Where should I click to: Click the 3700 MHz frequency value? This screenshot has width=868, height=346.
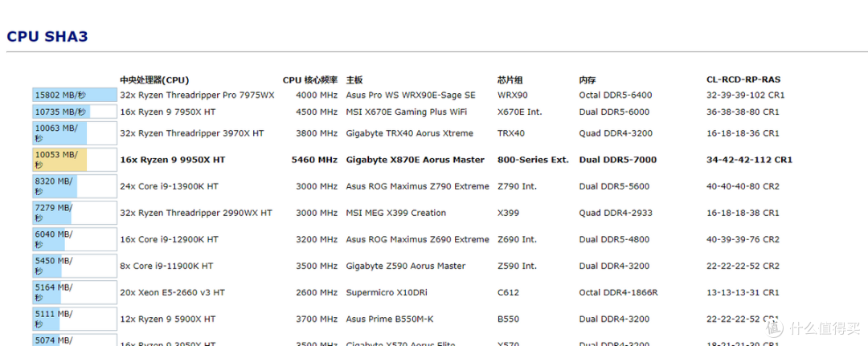[x=317, y=319]
